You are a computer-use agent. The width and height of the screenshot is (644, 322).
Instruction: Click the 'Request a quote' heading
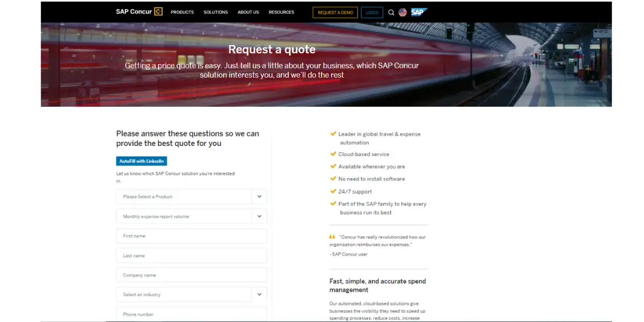click(272, 49)
